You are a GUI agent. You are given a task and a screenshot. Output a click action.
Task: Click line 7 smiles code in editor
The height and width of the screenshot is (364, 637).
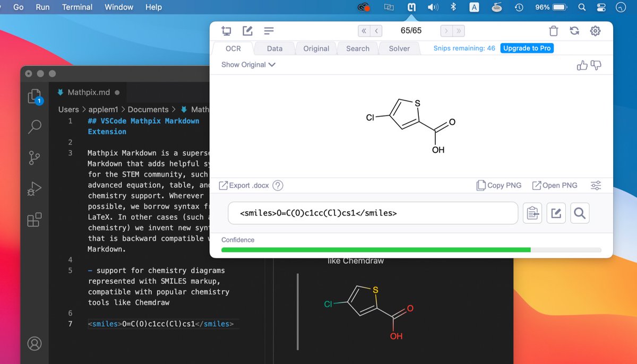(160, 324)
